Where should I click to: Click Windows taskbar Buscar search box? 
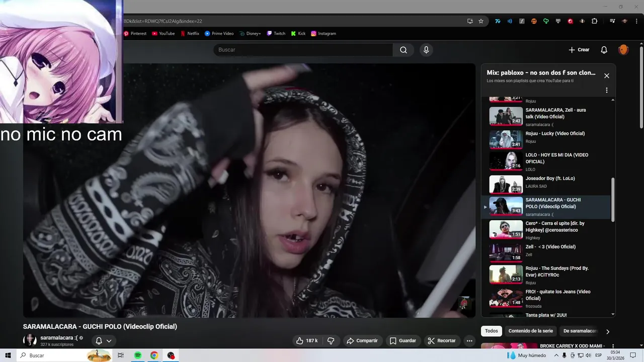pos(65,355)
